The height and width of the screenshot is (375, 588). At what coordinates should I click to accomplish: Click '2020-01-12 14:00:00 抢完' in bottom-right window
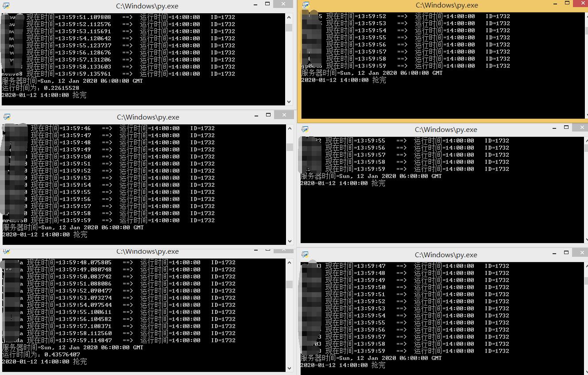[x=343, y=365]
